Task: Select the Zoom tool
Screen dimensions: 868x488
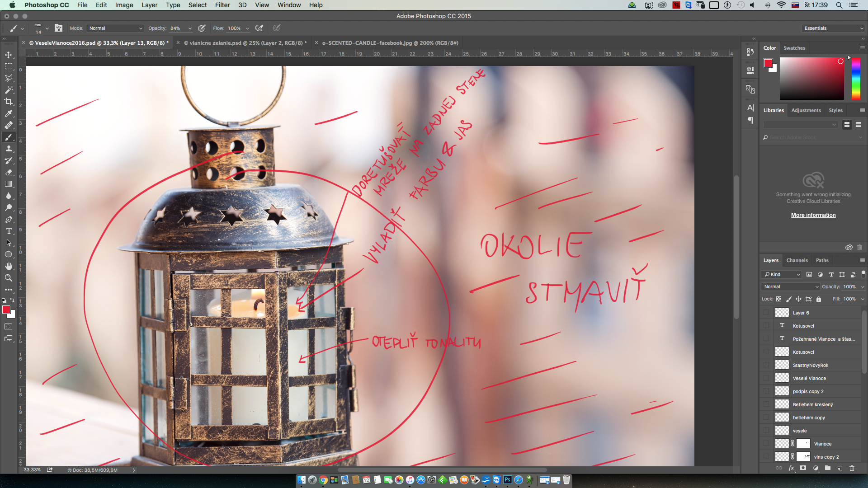Action: (9, 278)
